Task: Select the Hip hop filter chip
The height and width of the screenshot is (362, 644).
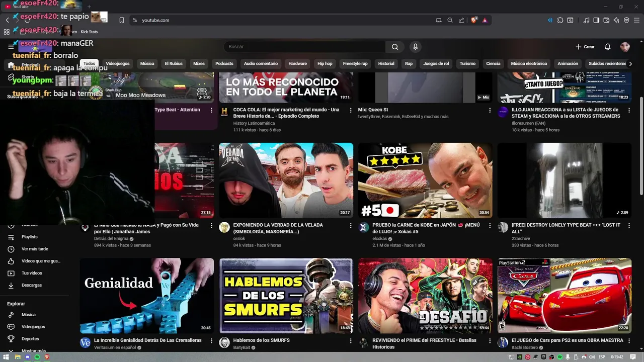Action: point(325,64)
